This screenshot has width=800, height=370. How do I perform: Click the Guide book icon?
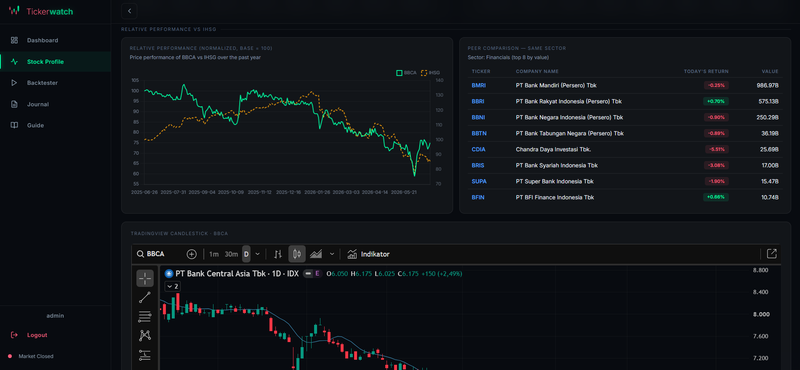[x=14, y=125]
